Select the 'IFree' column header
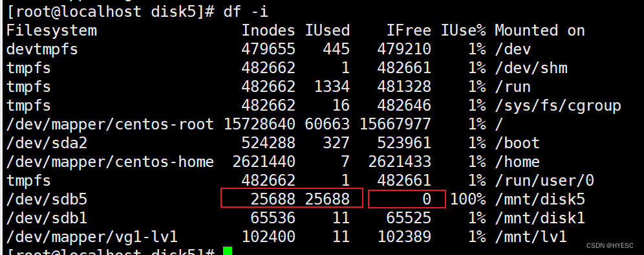This screenshot has width=644, height=255. (409, 30)
